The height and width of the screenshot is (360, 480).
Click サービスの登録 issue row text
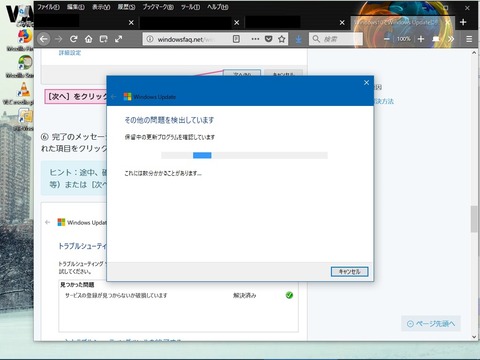tap(116, 295)
